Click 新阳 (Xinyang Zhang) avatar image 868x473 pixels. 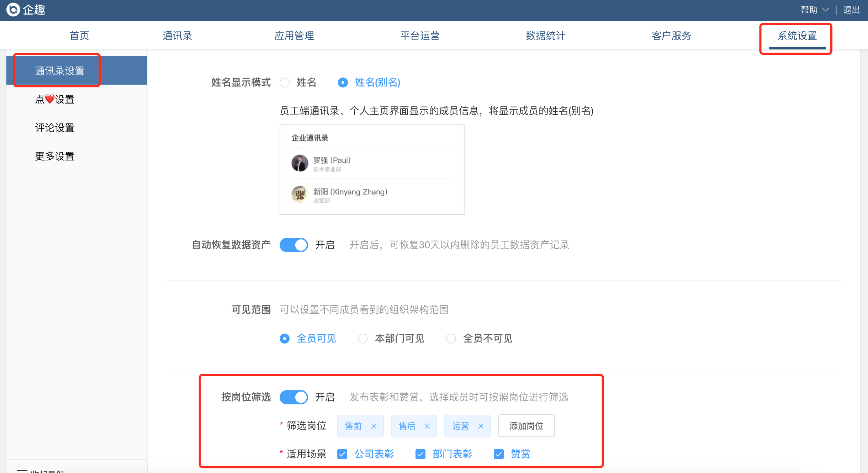coord(300,195)
